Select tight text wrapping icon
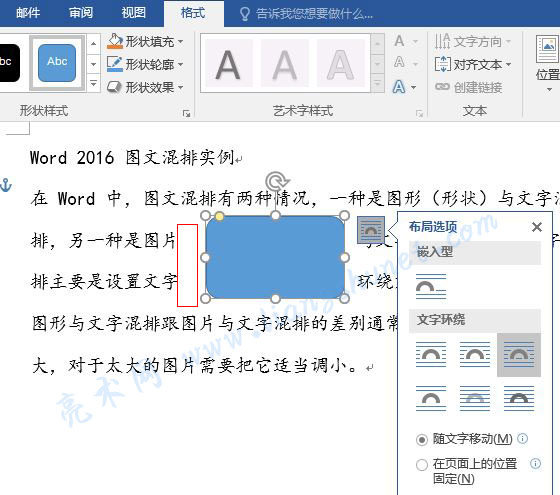This screenshot has height=495, width=560. [475, 354]
